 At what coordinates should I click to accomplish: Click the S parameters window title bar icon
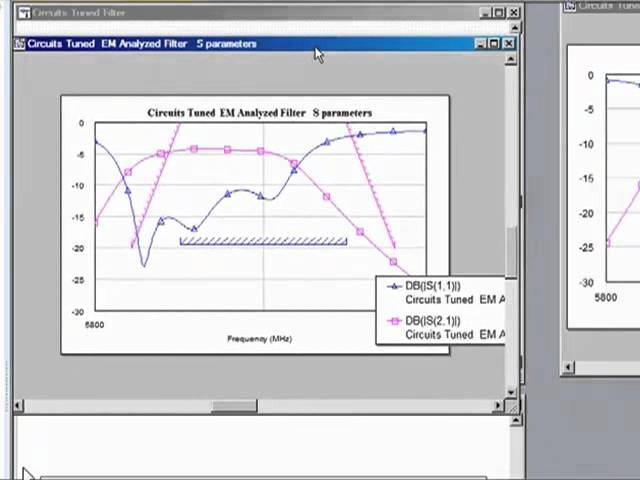[20, 44]
